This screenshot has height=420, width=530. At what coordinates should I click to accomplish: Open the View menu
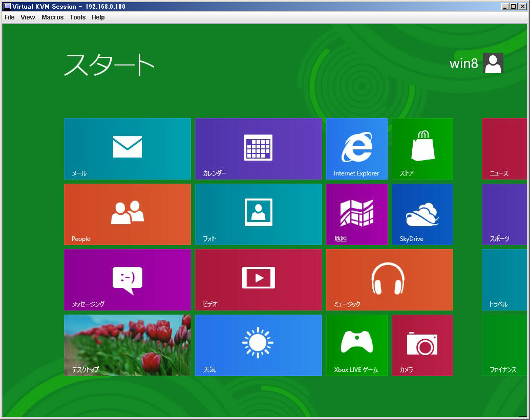[27, 17]
